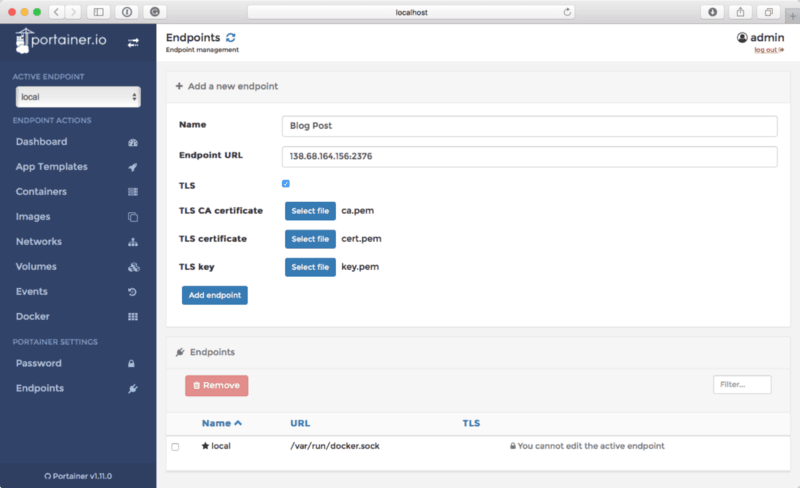This screenshot has height=488, width=800.
Task: Click the Add endpoint button
Action: (214, 295)
